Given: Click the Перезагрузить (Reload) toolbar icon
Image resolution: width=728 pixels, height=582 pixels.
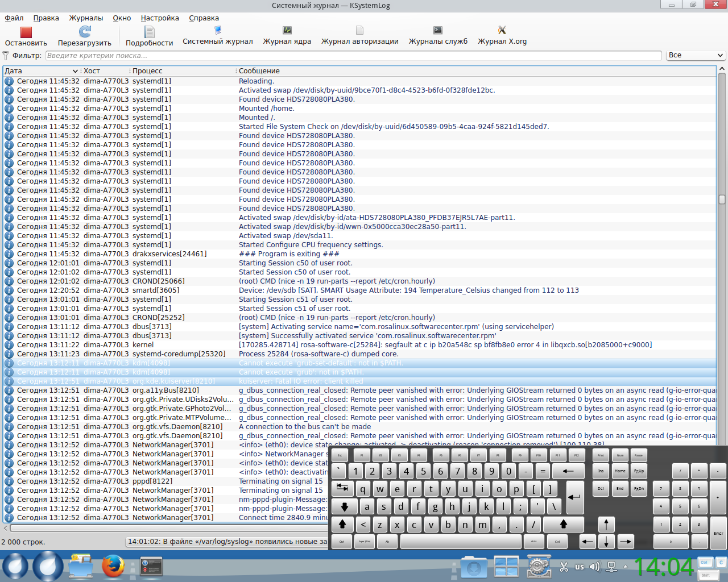Looking at the screenshot, I should 85,32.
